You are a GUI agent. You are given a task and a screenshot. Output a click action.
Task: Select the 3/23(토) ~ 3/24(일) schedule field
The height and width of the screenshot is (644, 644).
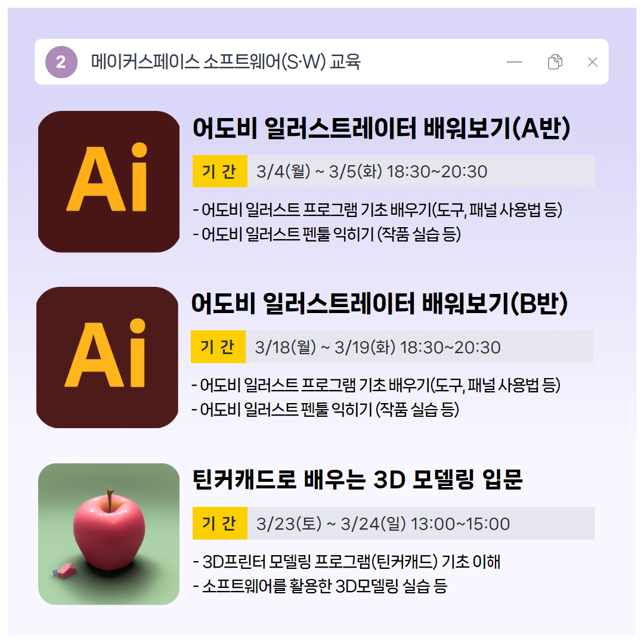click(x=421, y=524)
